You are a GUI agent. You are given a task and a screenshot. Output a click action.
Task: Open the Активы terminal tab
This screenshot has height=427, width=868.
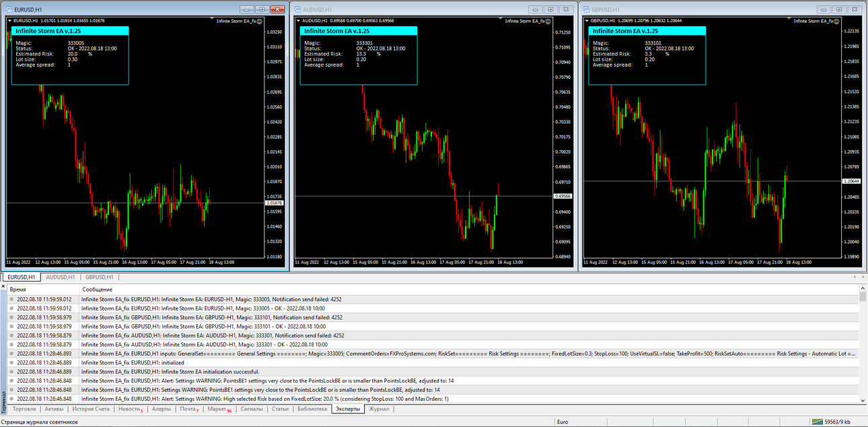[54, 409]
